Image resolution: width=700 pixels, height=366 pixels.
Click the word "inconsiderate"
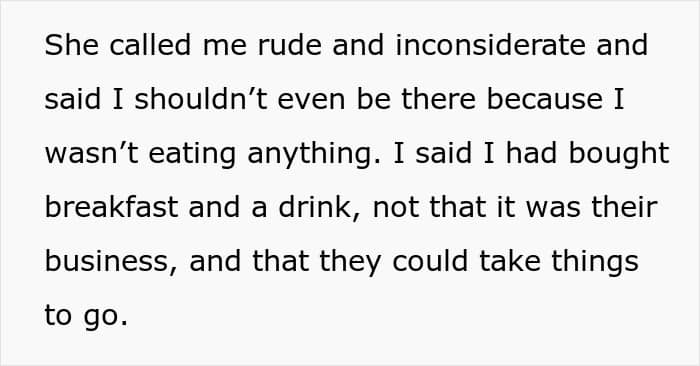tap(490, 45)
